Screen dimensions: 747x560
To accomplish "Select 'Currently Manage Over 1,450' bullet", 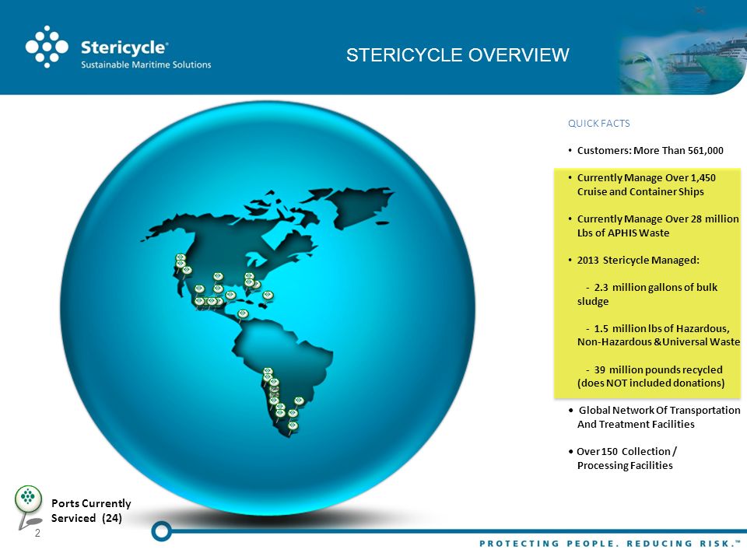I will coord(646,177).
